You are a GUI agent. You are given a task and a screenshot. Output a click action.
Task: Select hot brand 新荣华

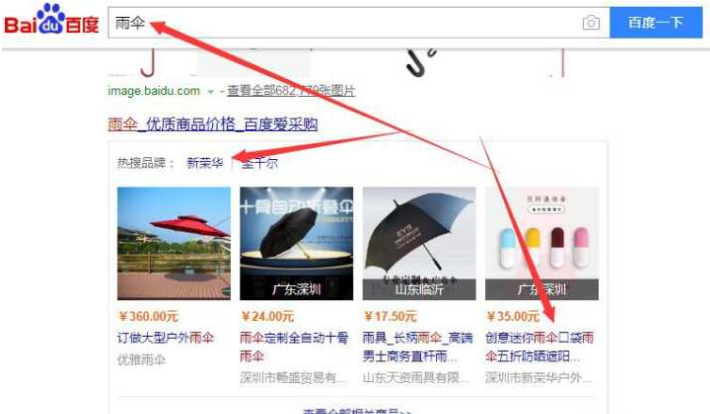pyautogui.click(x=205, y=163)
